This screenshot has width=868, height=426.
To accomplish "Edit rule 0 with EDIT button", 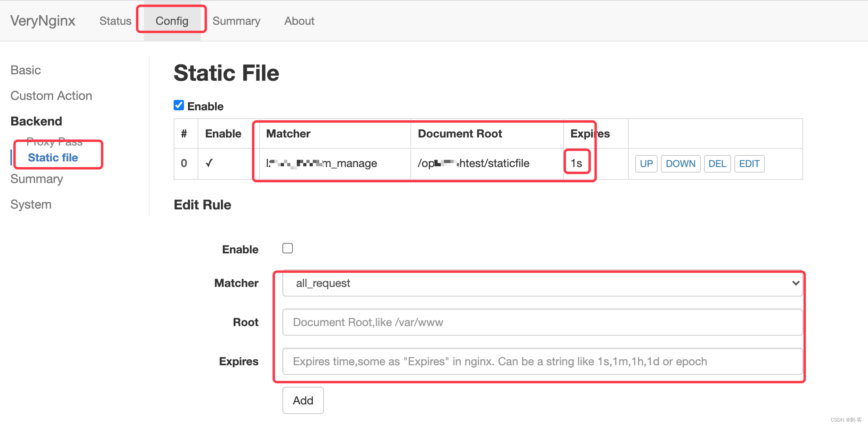I will (x=749, y=164).
